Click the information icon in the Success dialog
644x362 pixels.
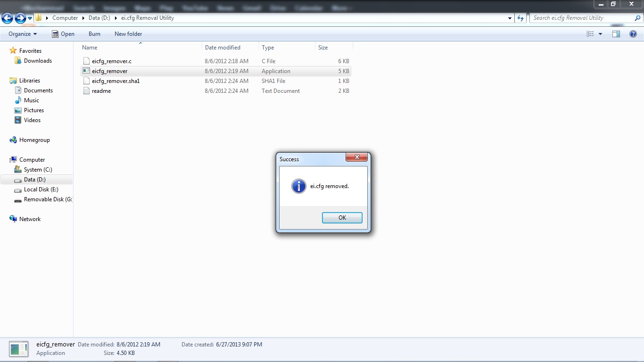click(x=298, y=186)
